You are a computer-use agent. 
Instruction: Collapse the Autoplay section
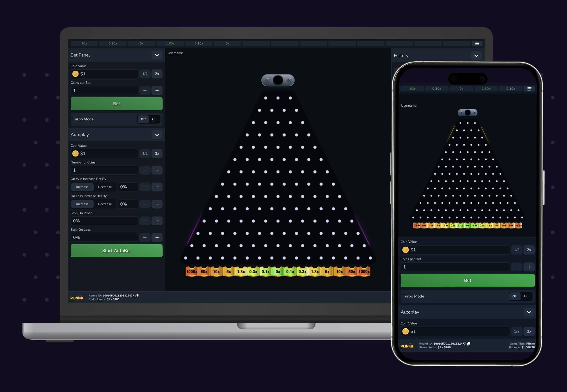click(157, 135)
